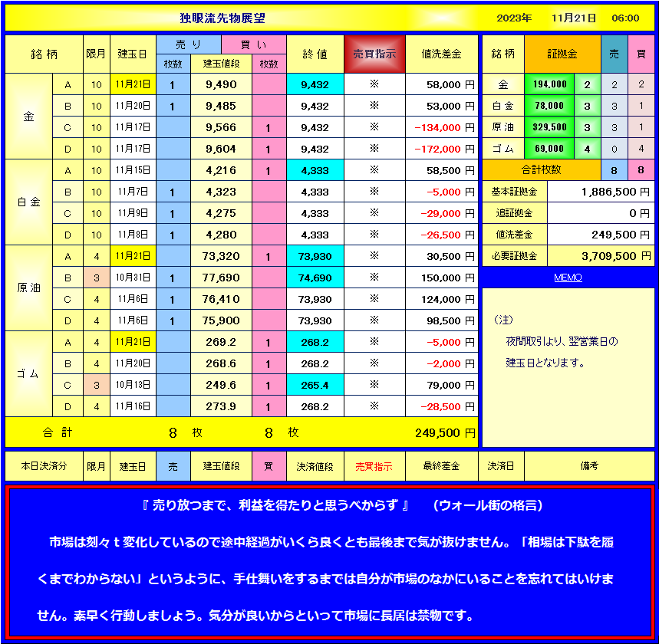Select 金 B entry price 9,485
The height and width of the screenshot is (644, 659).
point(221,106)
